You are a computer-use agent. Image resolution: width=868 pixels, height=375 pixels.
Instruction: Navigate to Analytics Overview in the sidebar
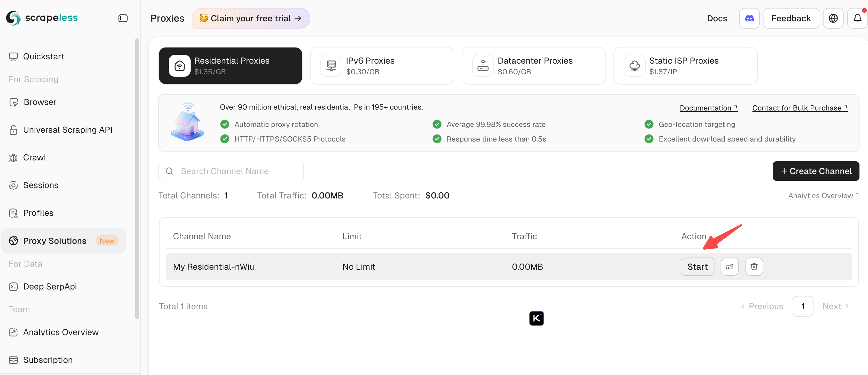[x=61, y=332]
